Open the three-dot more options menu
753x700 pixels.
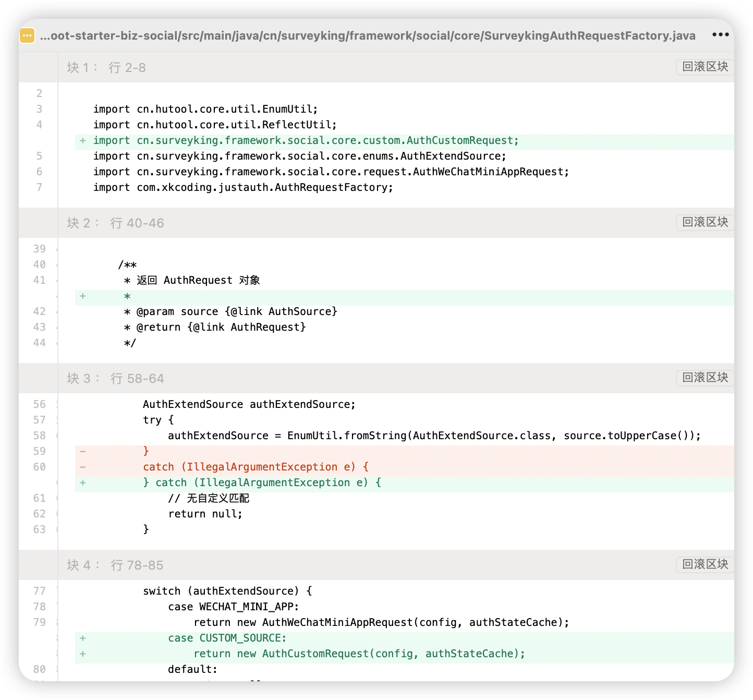720,34
